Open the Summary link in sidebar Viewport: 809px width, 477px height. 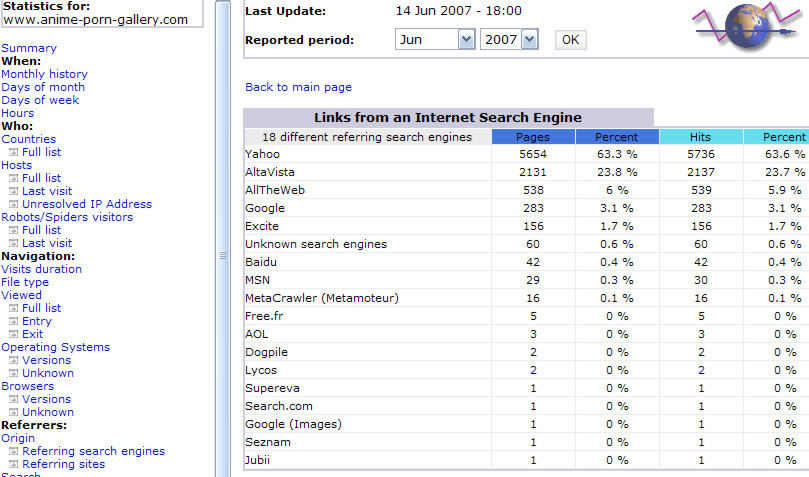pyautogui.click(x=29, y=48)
